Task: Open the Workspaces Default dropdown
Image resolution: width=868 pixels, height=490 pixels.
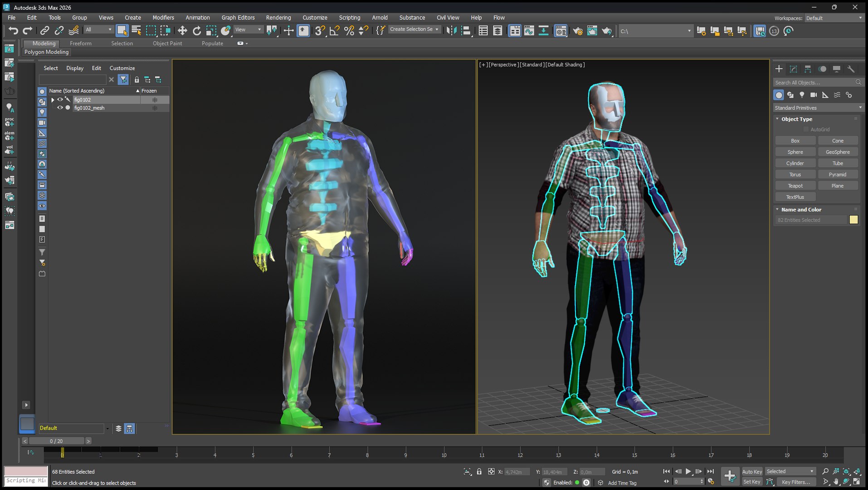Action: pyautogui.click(x=834, y=18)
